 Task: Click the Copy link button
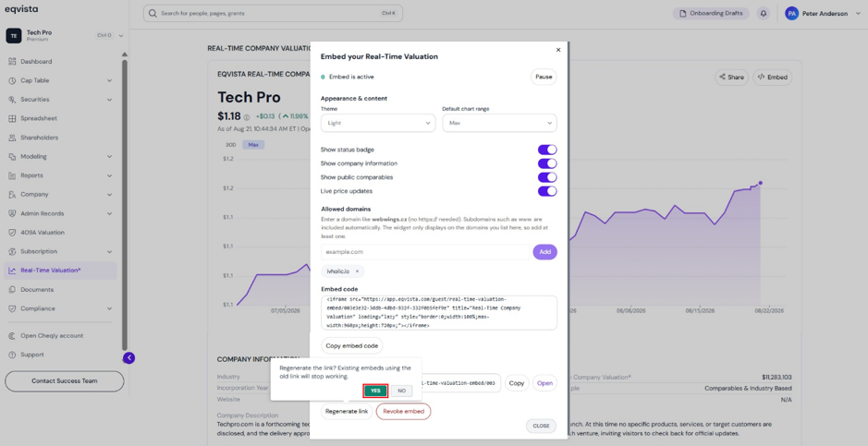[517, 383]
